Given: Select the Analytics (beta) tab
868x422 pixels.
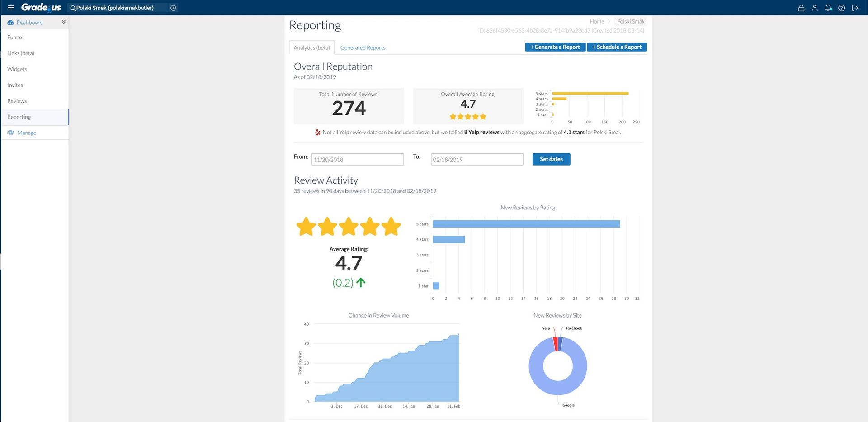Looking at the screenshot, I should [312, 47].
